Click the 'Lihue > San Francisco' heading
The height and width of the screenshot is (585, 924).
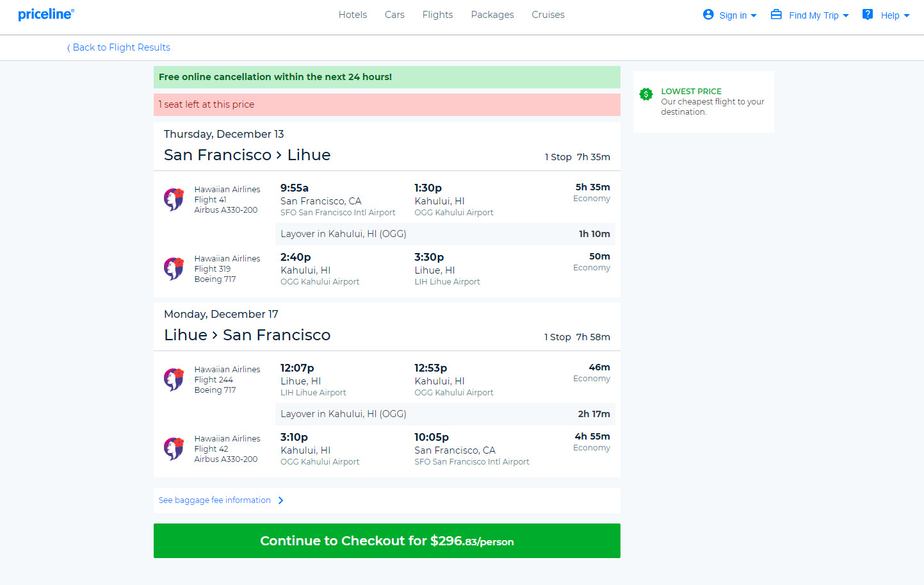(247, 335)
